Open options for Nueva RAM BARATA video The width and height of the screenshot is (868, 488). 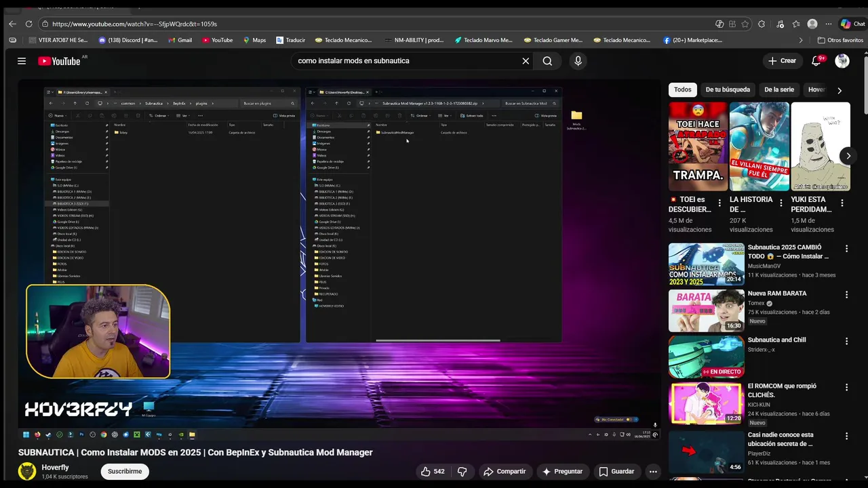pos(846,295)
